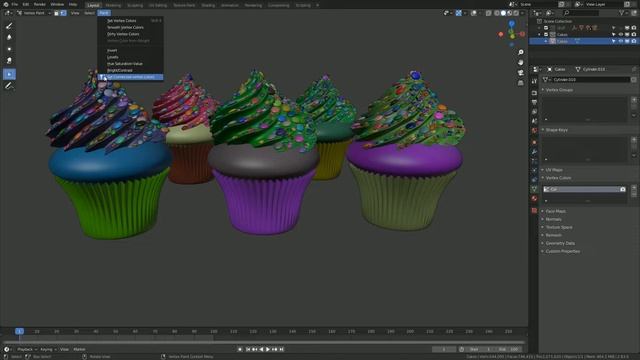
Task: Select the Annotate pencil tool
Action: point(9,86)
